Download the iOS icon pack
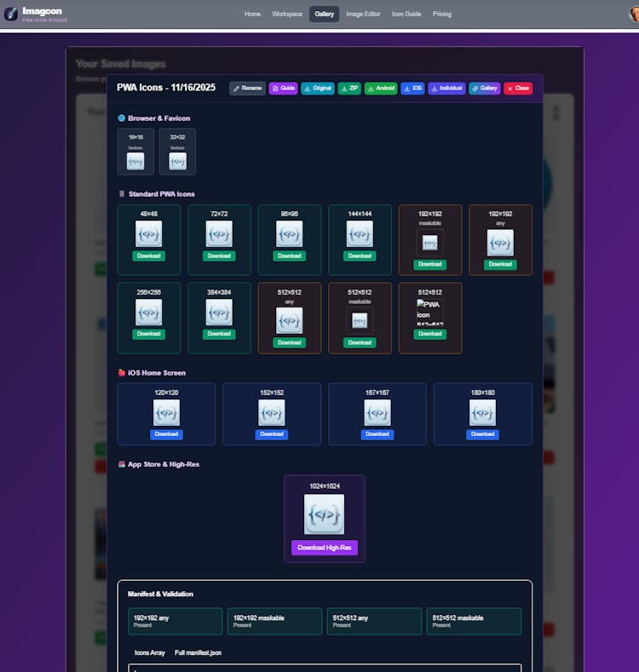The width and height of the screenshot is (639, 672). pyautogui.click(x=412, y=88)
